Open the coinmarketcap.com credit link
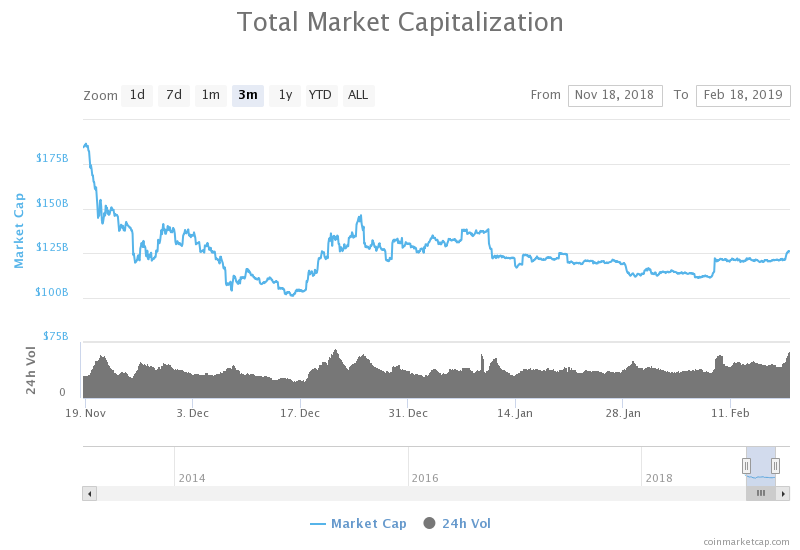The width and height of the screenshot is (800, 550). [746, 541]
